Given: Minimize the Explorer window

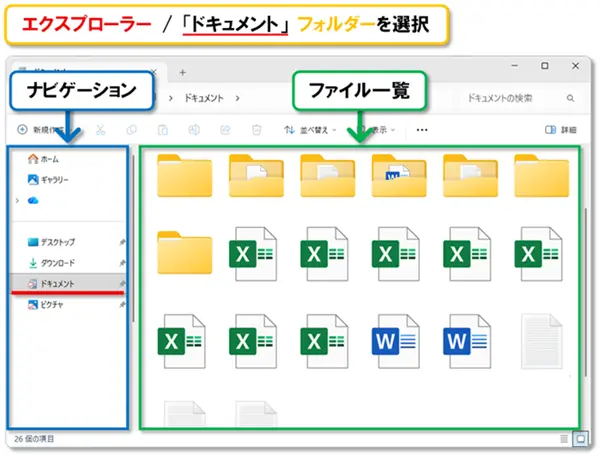Looking at the screenshot, I should [515, 66].
